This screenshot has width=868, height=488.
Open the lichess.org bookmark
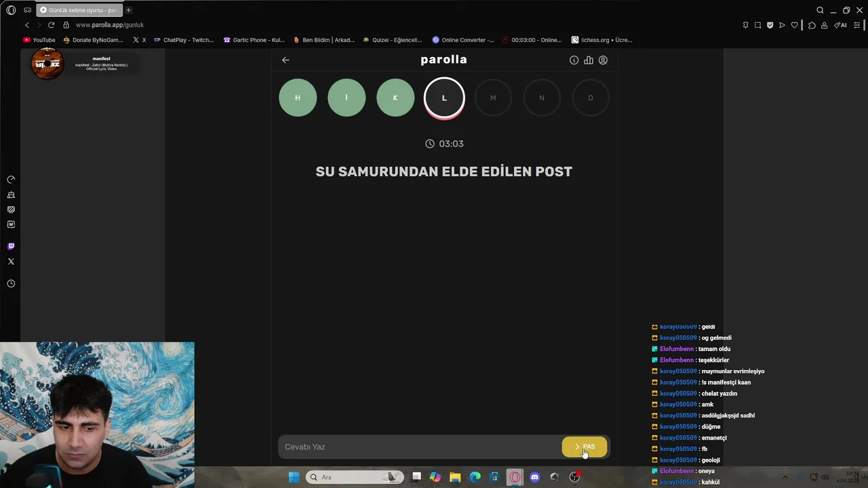tap(602, 40)
